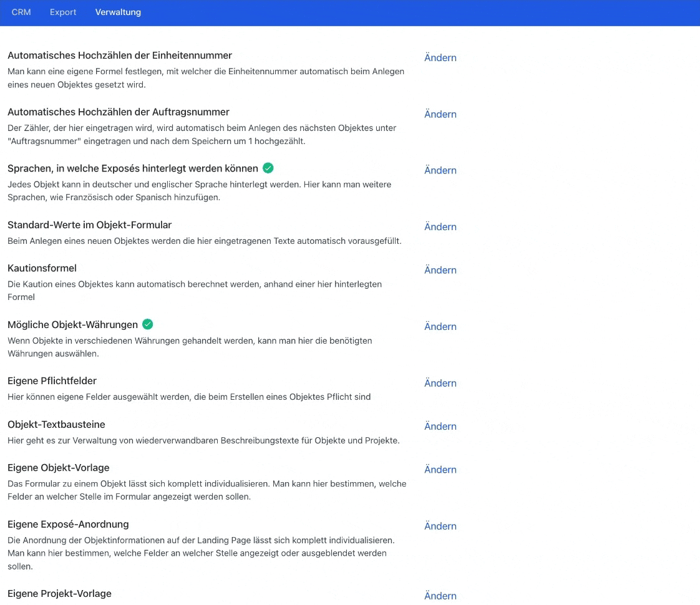Open the Export menu

pos(63,12)
